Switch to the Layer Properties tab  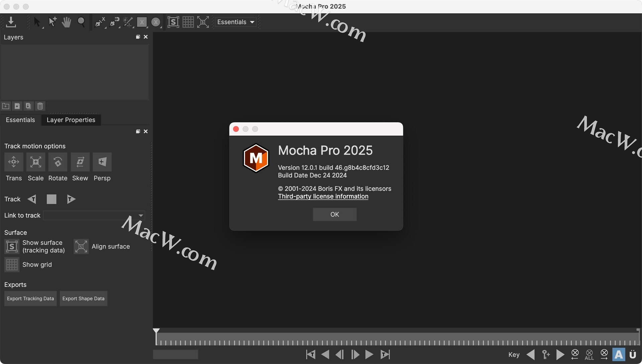[71, 120]
